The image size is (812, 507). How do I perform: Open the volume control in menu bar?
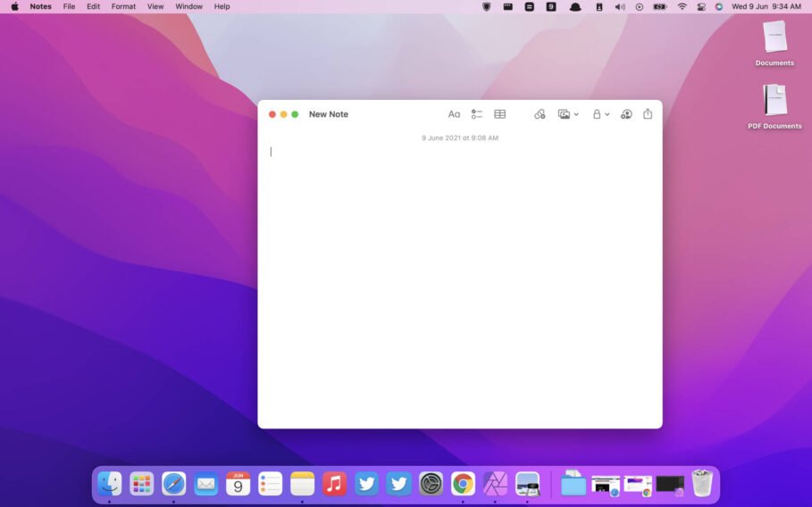click(620, 7)
